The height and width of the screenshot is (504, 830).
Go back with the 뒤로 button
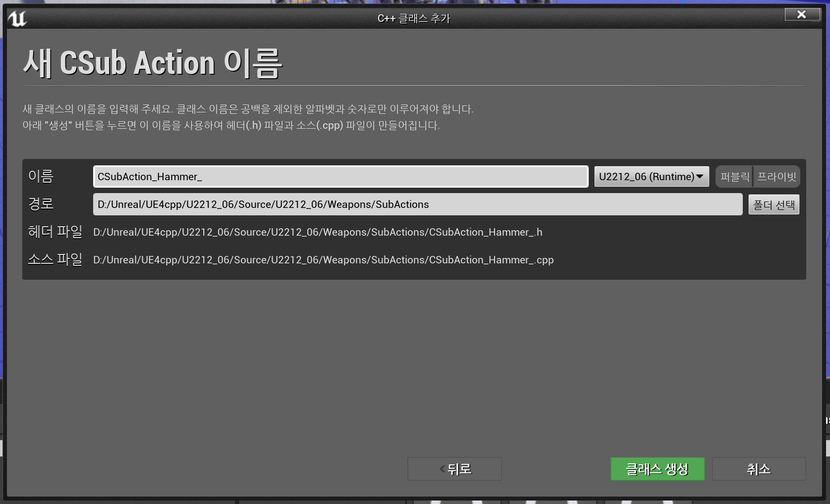[x=454, y=469]
